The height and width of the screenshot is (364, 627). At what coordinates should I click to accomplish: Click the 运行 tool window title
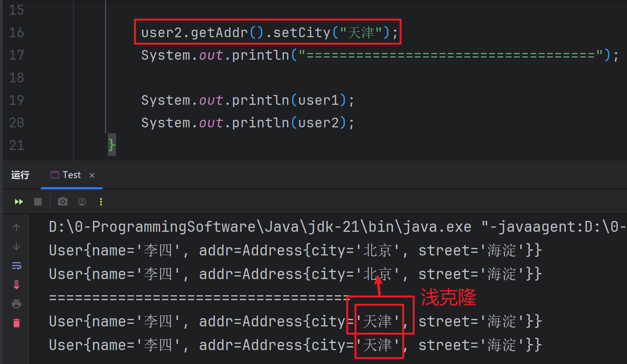coord(20,175)
